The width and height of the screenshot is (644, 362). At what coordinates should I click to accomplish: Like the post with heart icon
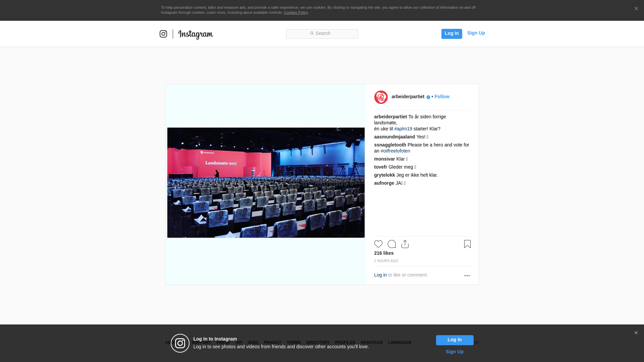click(378, 244)
